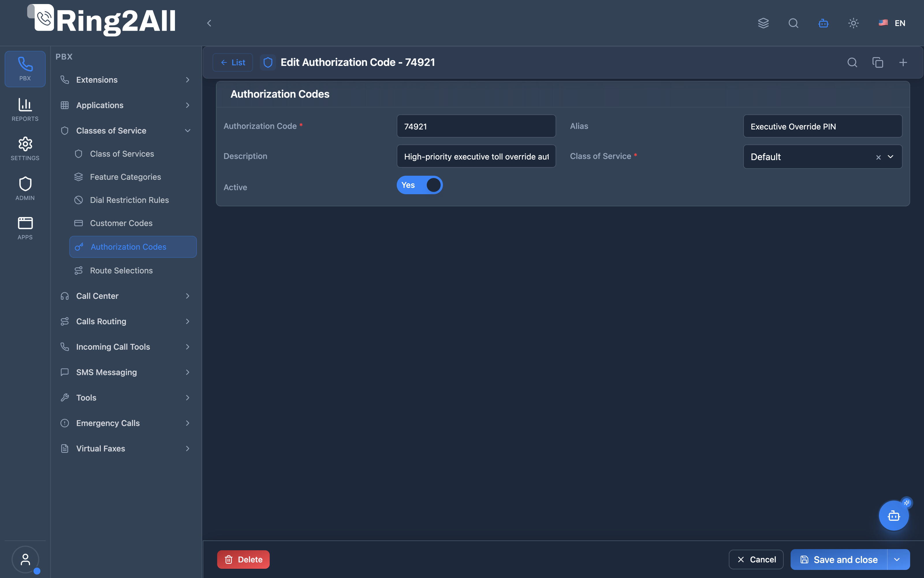Click the duplicate copy icon in header

[x=878, y=62]
